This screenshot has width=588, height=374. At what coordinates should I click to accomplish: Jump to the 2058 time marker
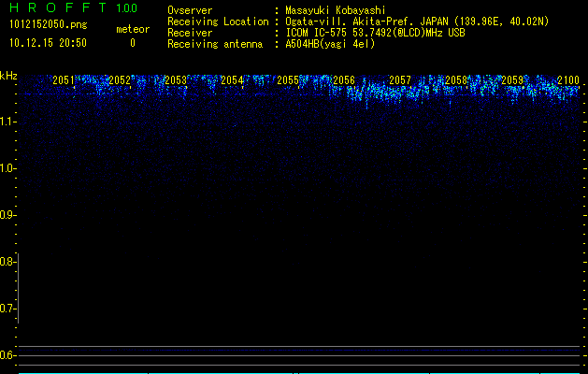[456, 80]
